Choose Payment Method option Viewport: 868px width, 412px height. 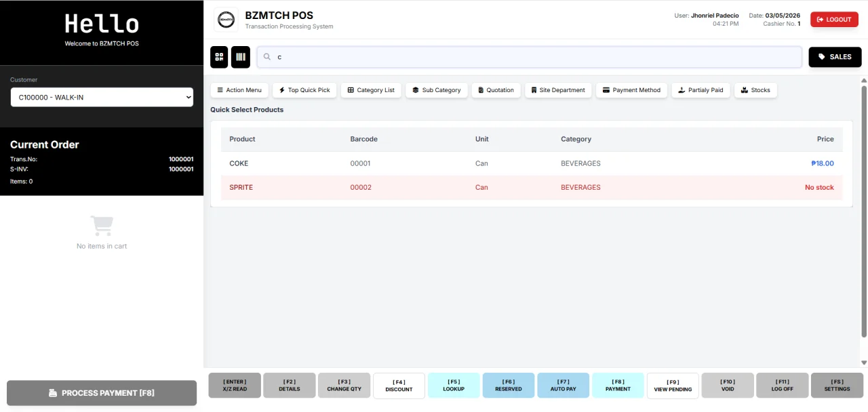[x=631, y=90]
